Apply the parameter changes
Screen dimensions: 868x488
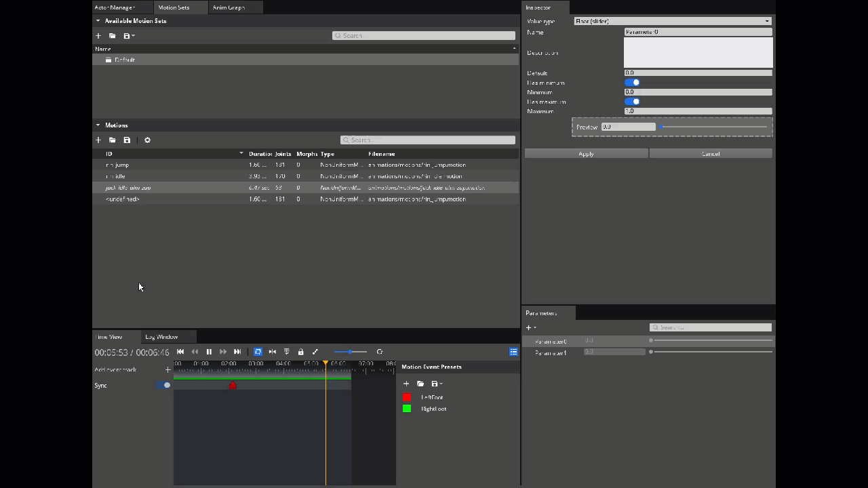coord(585,153)
